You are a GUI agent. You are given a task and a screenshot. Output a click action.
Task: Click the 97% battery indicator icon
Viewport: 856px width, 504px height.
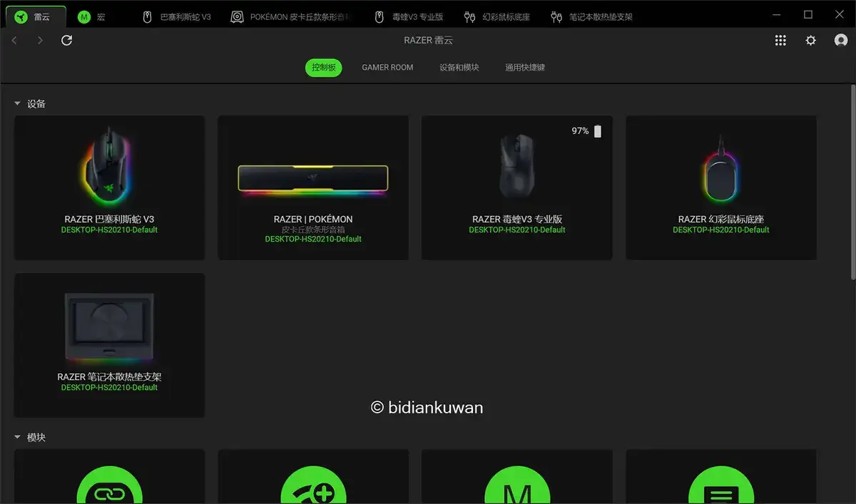pyautogui.click(x=598, y=131)
